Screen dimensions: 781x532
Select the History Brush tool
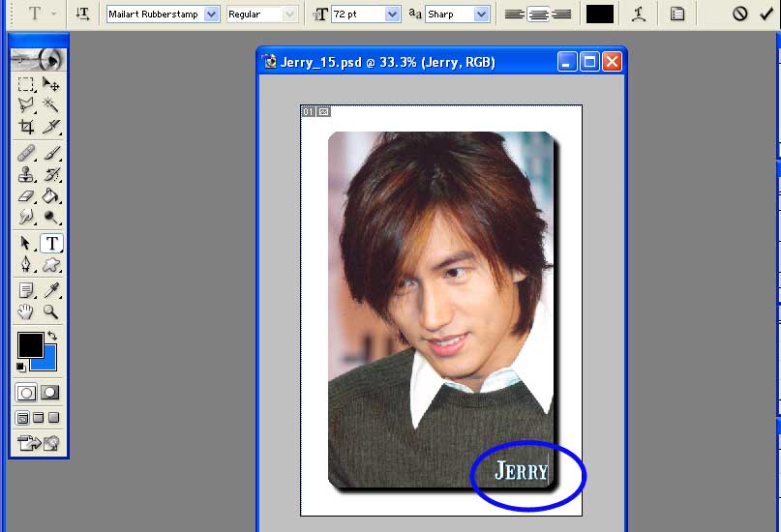click(50, 175)
